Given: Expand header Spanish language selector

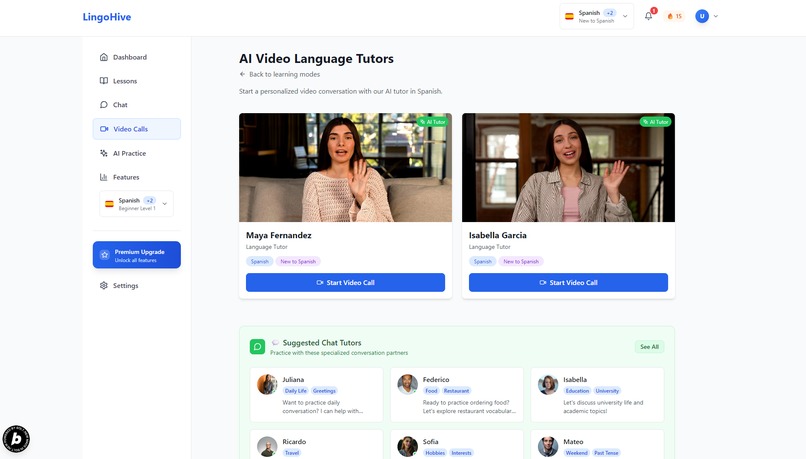Looking at the screenshot, I should (596, 16).
